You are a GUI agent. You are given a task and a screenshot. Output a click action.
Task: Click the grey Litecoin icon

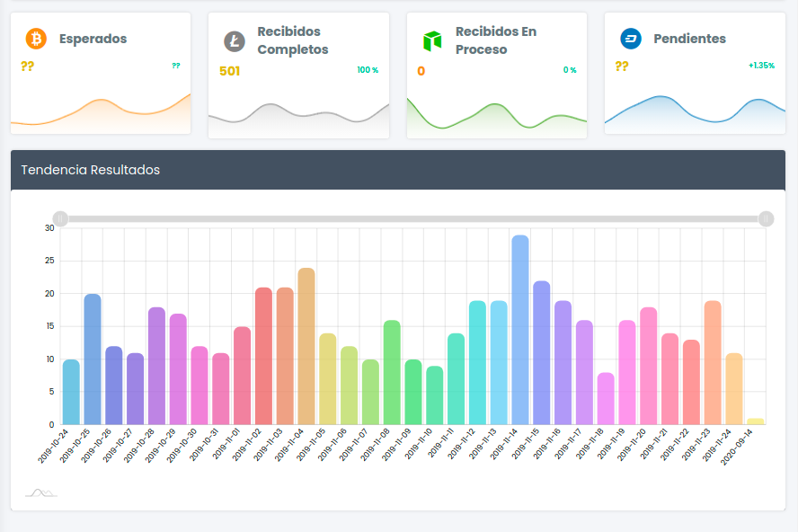[x=235, y=41]
